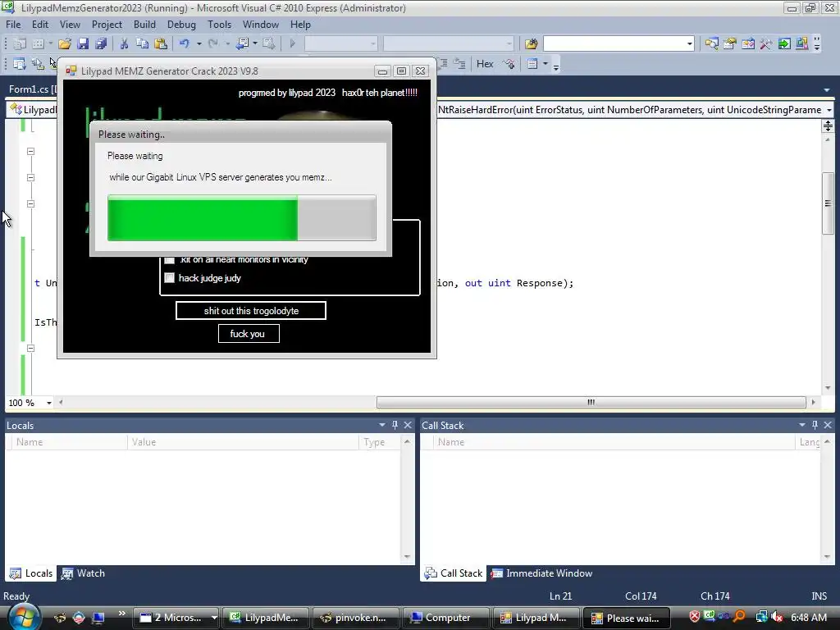Click the green arrow Start Page icon
Screen dimensions: 840x630
784,43
